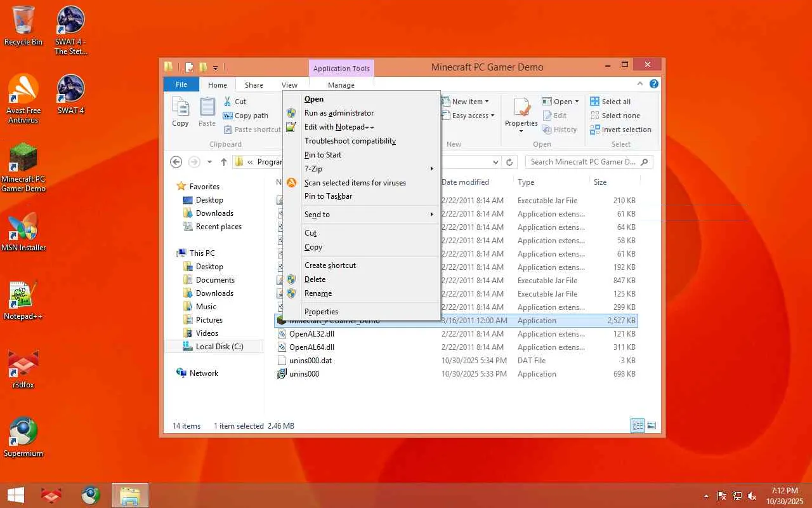Viewport: 812px width, 508px height.
Task: Launch Supermium from the taskbar
Action: 91,495
